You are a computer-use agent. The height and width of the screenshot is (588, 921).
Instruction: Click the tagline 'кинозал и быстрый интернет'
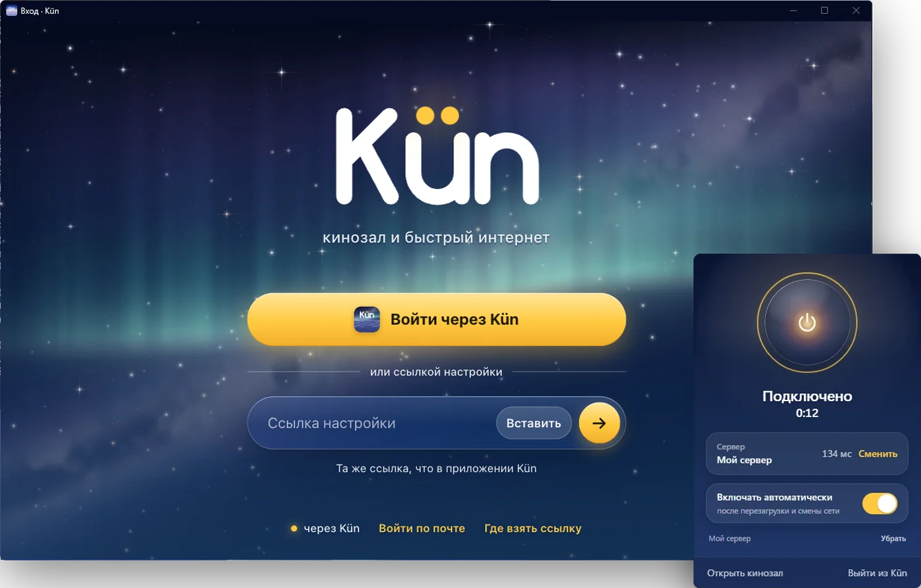[x=436, y=237]
